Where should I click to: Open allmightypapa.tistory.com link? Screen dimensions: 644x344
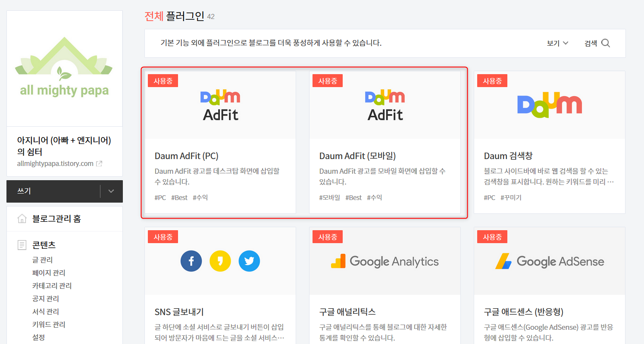(55, 164)
